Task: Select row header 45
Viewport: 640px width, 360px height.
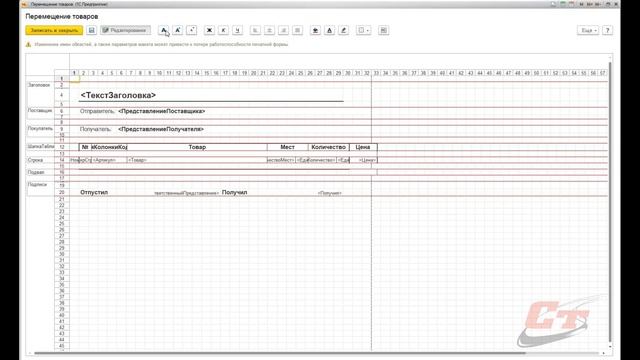Action: (x=62, y=346)
